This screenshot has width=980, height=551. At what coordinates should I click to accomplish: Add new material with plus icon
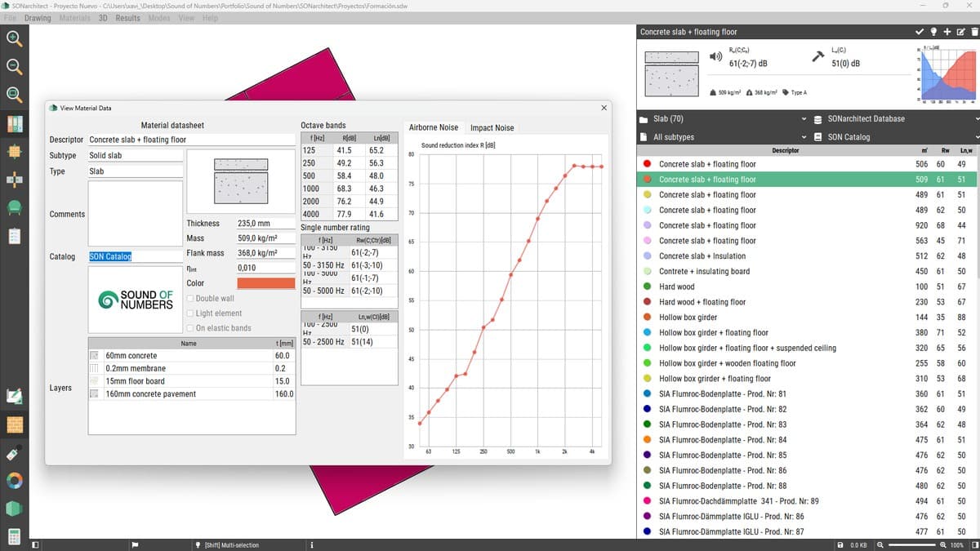(x=947, y=32)
